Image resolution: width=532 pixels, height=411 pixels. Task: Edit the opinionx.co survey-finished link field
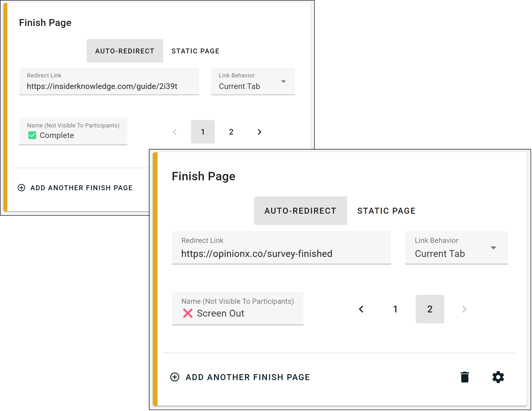pos(281,254)
